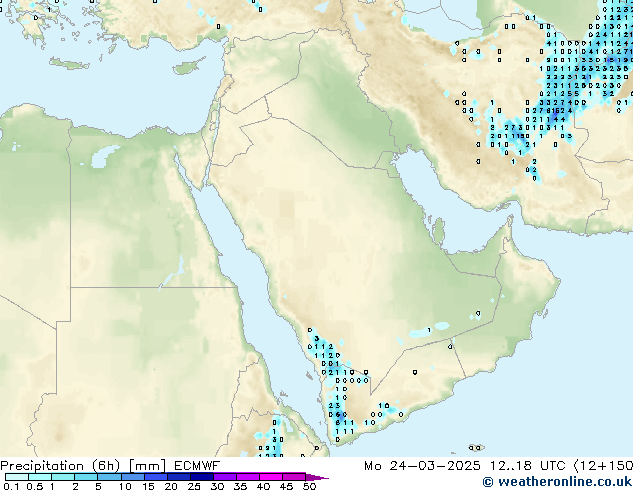Screen dimensions: 634x490
Task: Select legend swatch for 20–25 mm
Action: tap(178, 477)
